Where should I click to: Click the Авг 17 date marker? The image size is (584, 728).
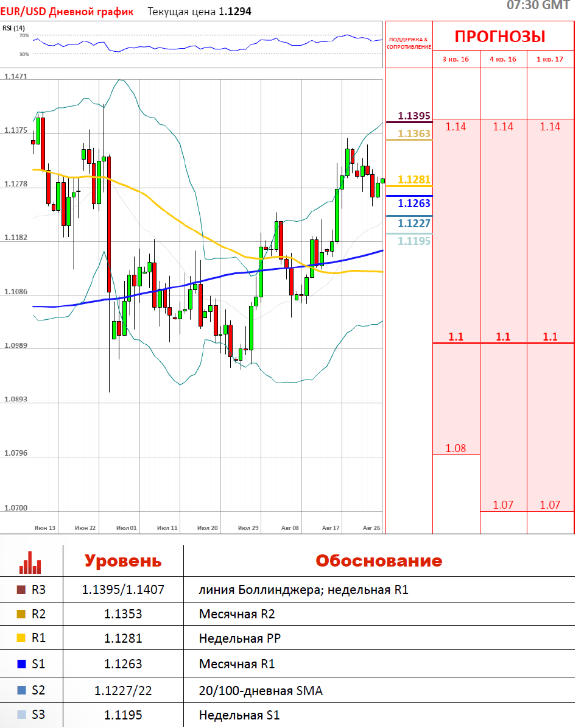(331, 528)
